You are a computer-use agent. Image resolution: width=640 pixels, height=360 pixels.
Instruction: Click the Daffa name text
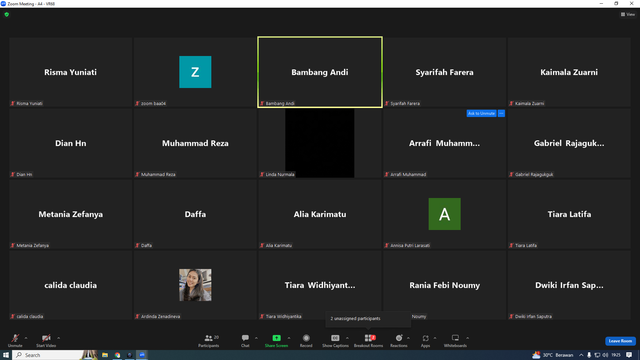[x=195, y=214]
